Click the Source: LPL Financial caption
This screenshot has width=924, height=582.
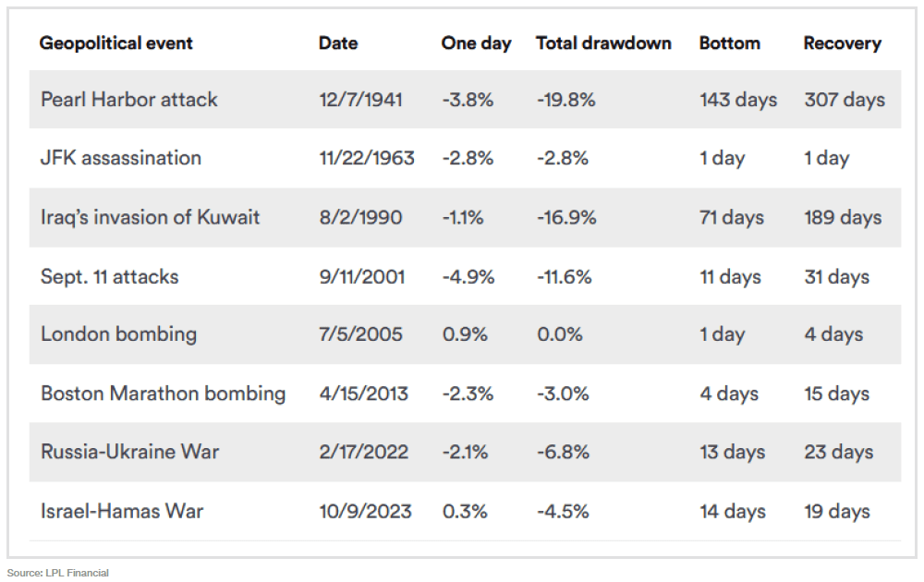point(58,573)
